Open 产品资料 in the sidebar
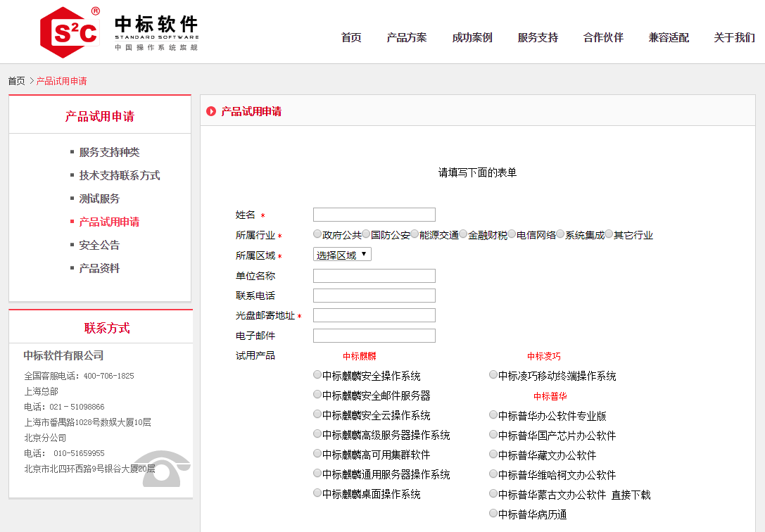Image resolution: width=765 pixels, height=532 pixels. [99, 268]
